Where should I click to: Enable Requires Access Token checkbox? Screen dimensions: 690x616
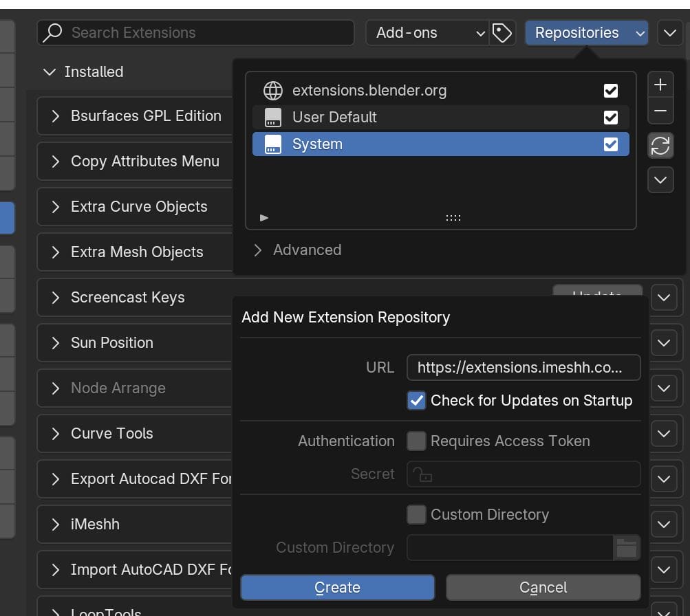click(416, 441)
